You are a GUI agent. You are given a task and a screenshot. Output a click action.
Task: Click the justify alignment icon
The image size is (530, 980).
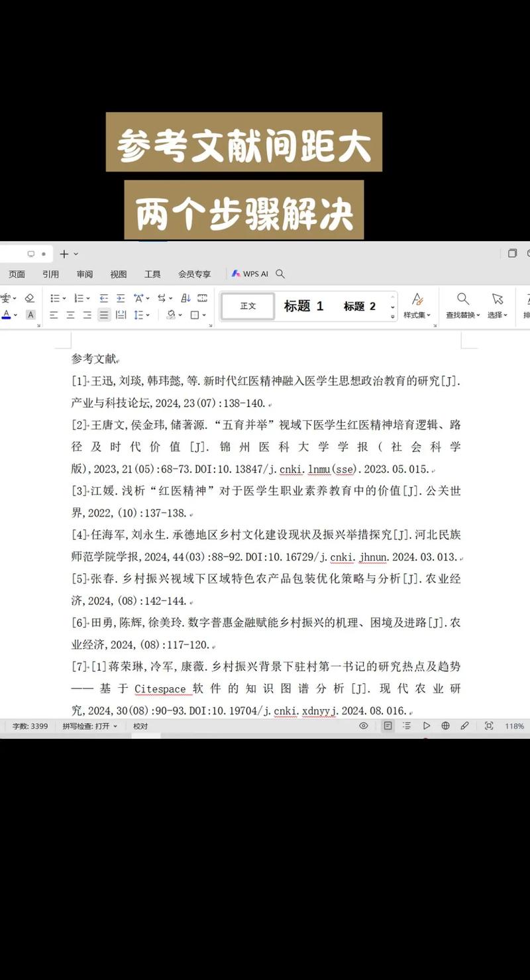click(103, 315)
